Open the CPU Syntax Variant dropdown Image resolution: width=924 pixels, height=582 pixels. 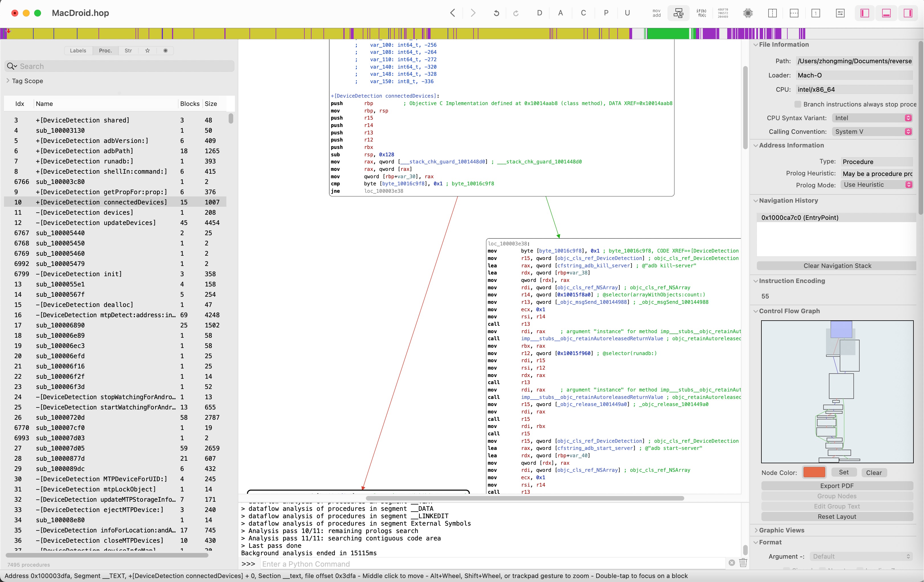click(872, 118)
